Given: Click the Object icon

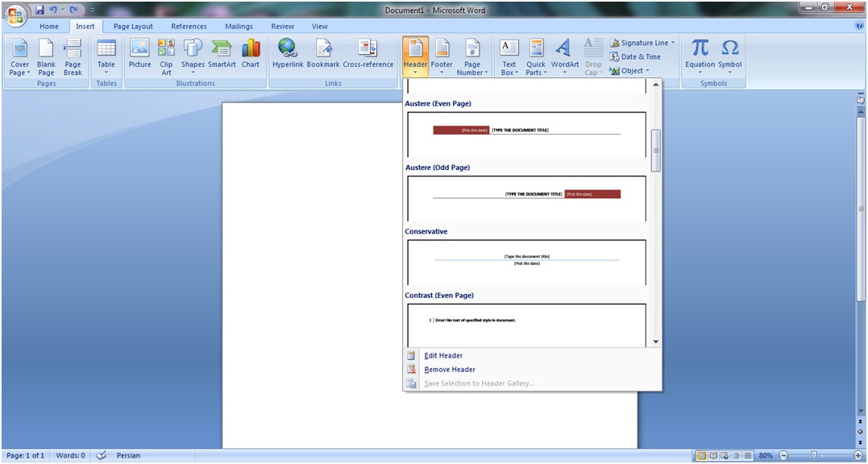Looking at the screenshot, I should click(x=614, y=71).
